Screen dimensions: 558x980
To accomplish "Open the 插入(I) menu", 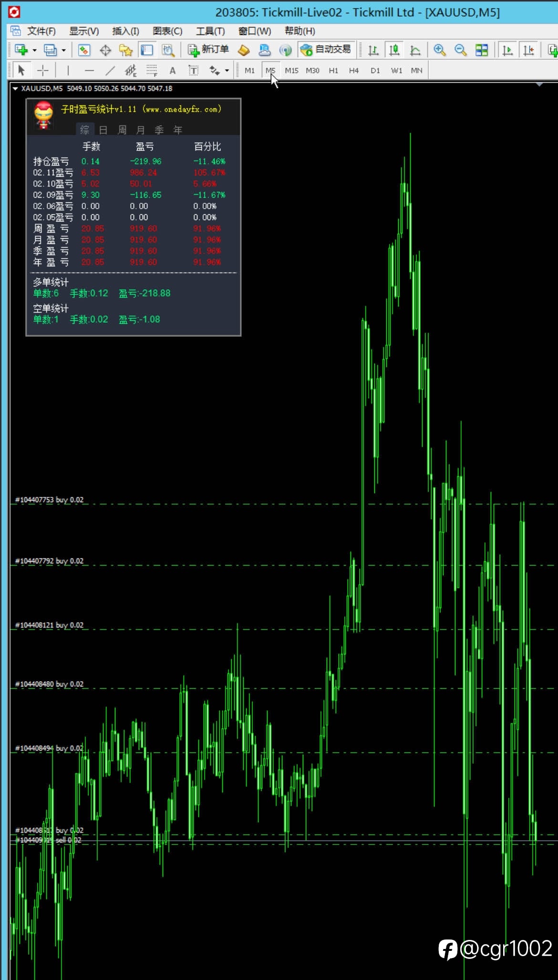I will tap(125, 31).
